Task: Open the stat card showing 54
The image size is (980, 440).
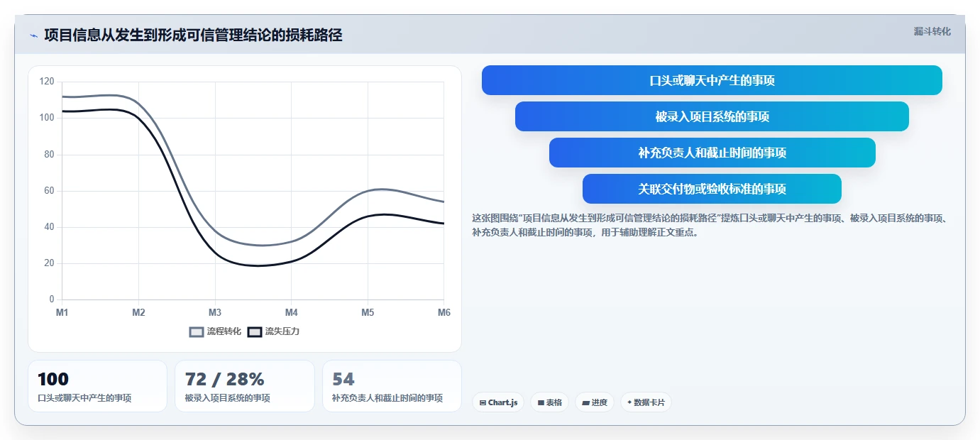Action: point(392,386)
